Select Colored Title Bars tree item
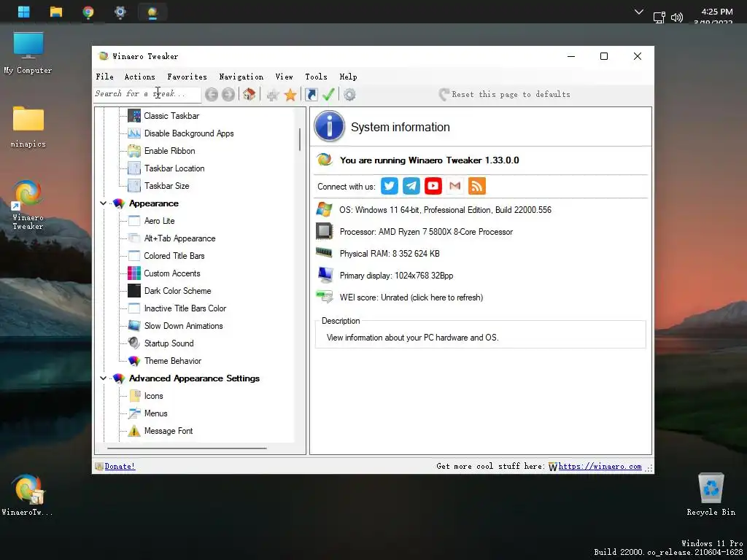 pos(174,256)
